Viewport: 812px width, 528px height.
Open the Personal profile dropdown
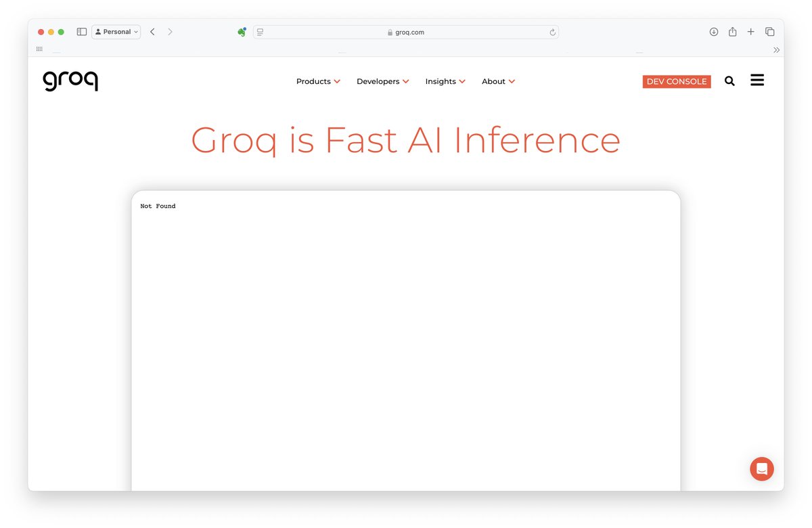coord(116,32)
